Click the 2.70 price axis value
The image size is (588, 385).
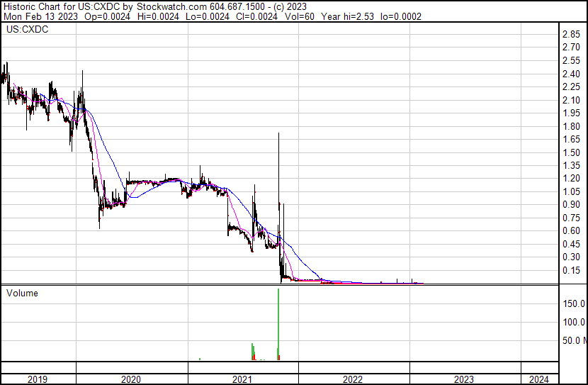pos(572,48)
